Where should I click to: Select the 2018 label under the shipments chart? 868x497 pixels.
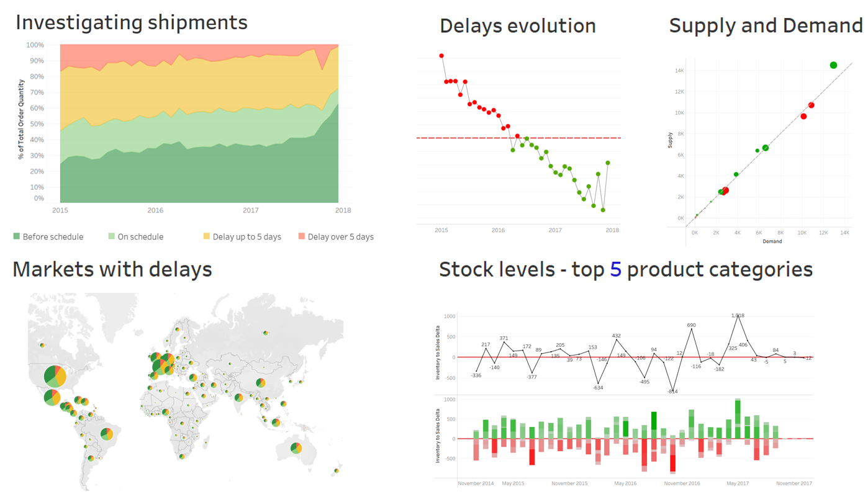coord(343,210)
